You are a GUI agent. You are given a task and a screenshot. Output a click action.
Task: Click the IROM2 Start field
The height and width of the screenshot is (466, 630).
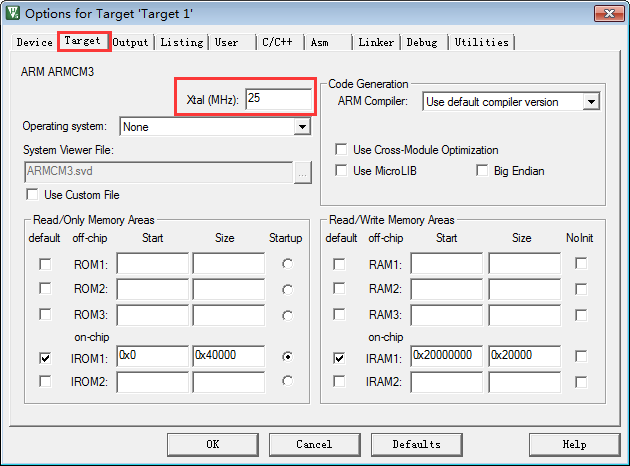coord(152,382)
